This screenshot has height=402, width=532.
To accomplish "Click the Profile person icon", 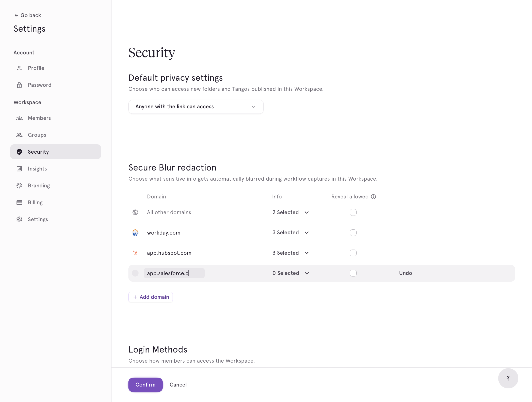I will (19, 68).
